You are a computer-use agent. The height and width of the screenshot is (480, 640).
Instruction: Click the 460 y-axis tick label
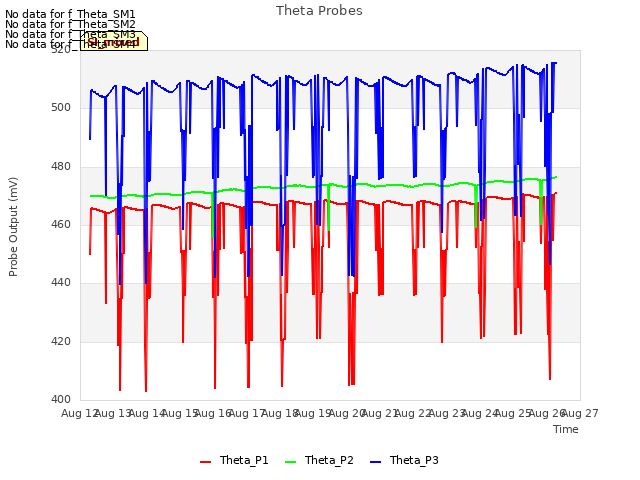[61, 224]
